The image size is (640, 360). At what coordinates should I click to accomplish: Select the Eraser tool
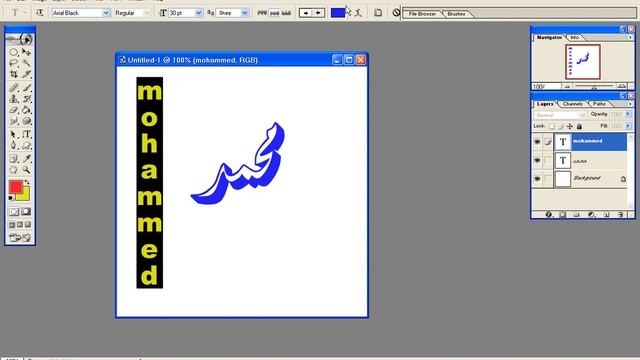pyautogui.click(x=13, y=110)
